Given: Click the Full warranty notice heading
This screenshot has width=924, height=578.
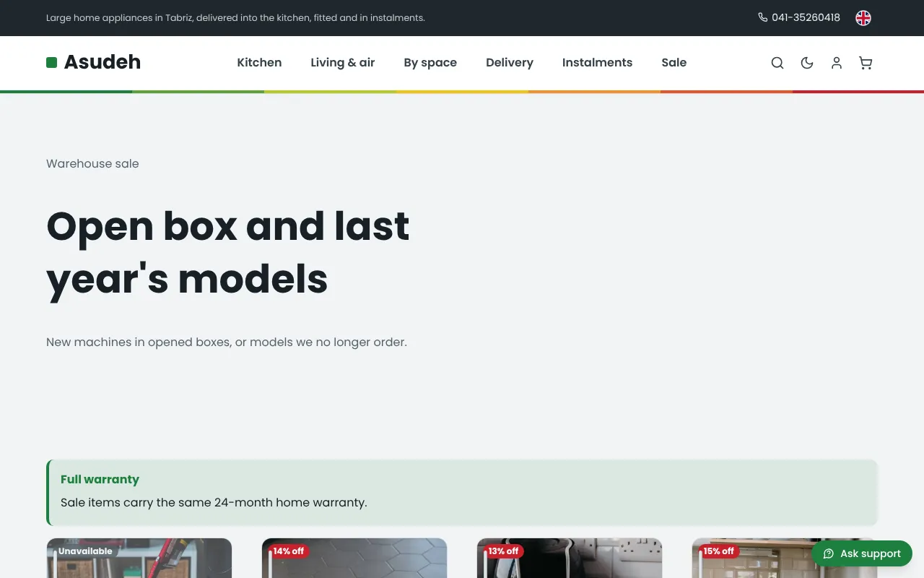Looking at the screenshot, I should pos(100,479).
